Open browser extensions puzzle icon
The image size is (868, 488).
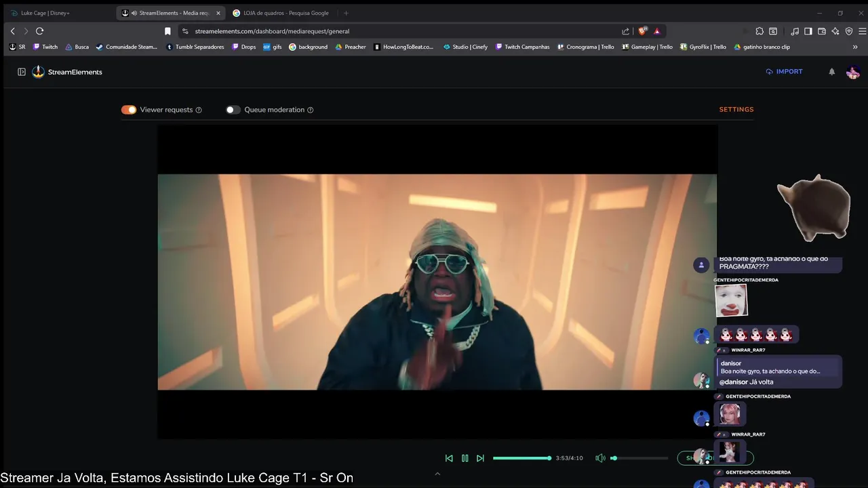coord(759,31)
